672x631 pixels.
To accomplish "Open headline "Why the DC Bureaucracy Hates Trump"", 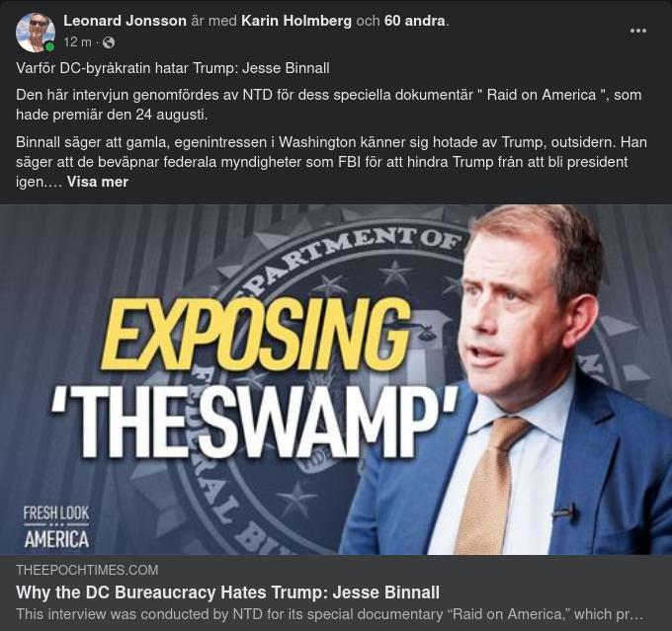I will point(227,592).
